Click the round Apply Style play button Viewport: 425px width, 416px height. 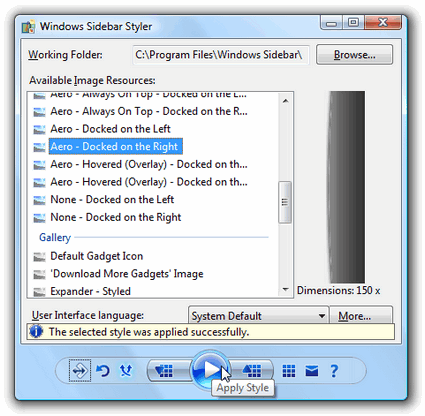(x=210, y=369)
